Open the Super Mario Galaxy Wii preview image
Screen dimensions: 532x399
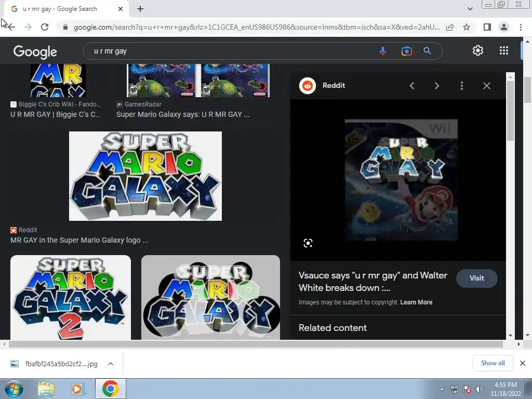(401, 180)
